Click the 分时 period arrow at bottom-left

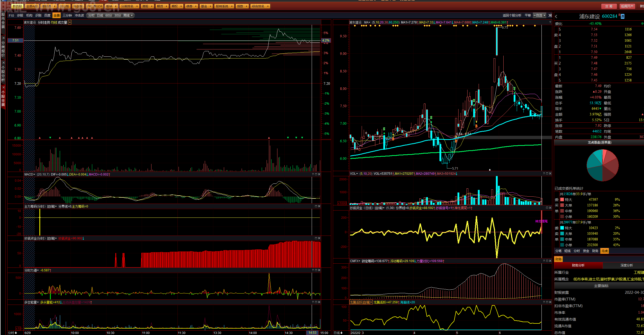point(16,333)
